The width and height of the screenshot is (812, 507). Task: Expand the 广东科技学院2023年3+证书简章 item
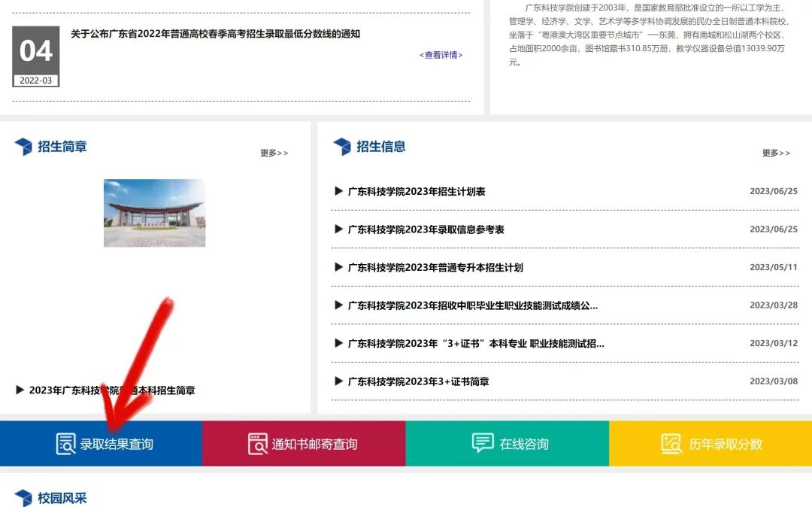pyautogui.click(x=338, y=381)
